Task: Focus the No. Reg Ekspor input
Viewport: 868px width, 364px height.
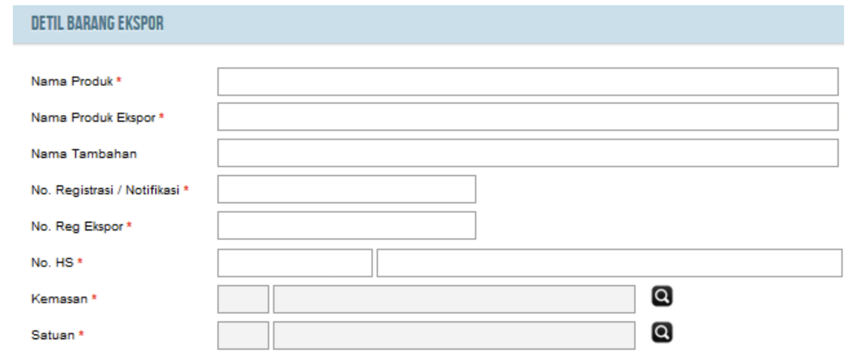Action: click(x=346, y=226)
